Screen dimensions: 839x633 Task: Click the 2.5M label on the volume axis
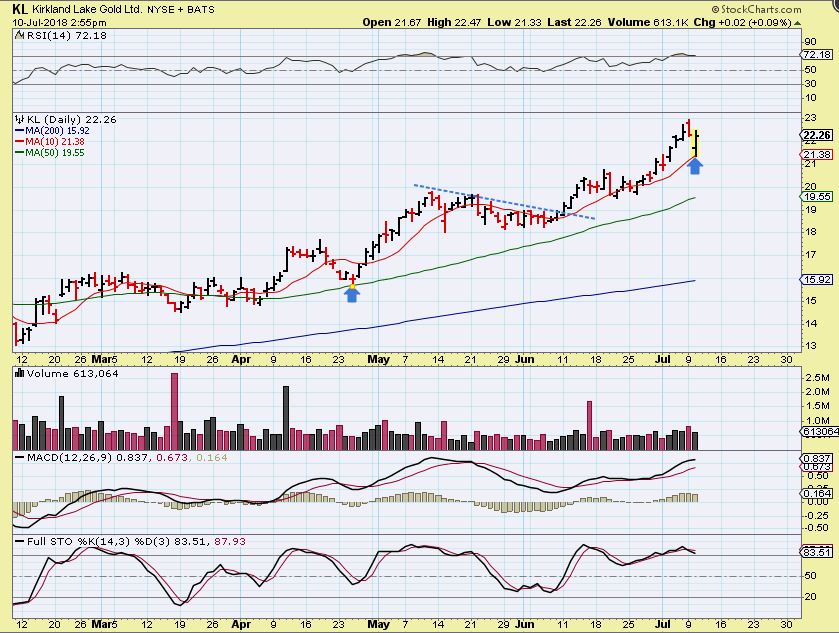tap(817, 378)
